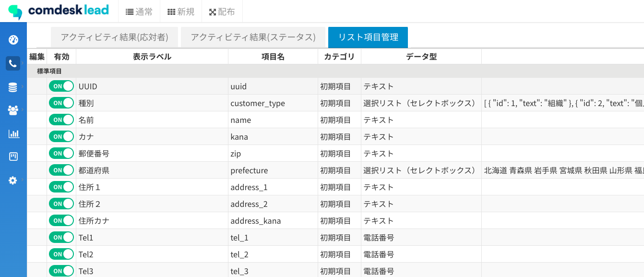Open the dashboard gauge icon in sidebar

[x=13, y=40]
